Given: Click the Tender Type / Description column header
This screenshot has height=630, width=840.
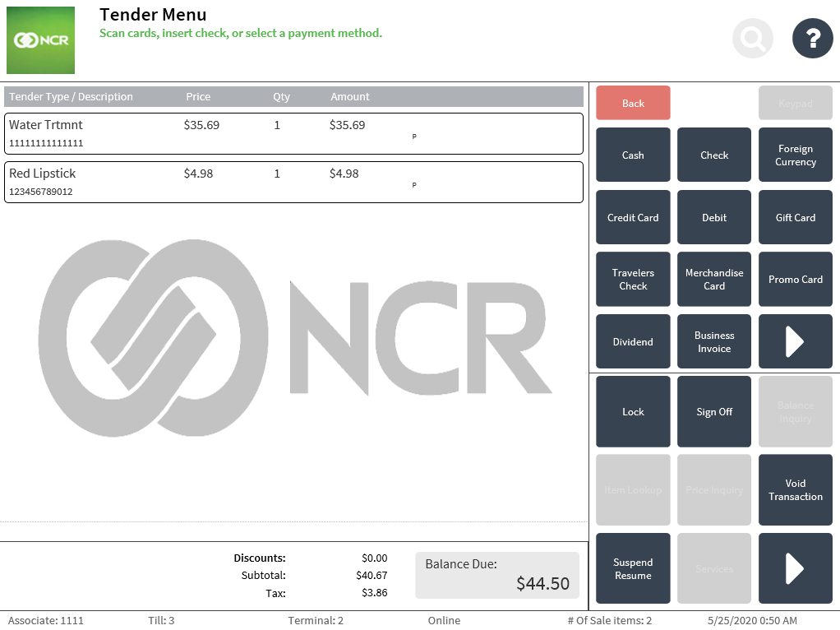Looking at the screenshot, I should (71, 96).
